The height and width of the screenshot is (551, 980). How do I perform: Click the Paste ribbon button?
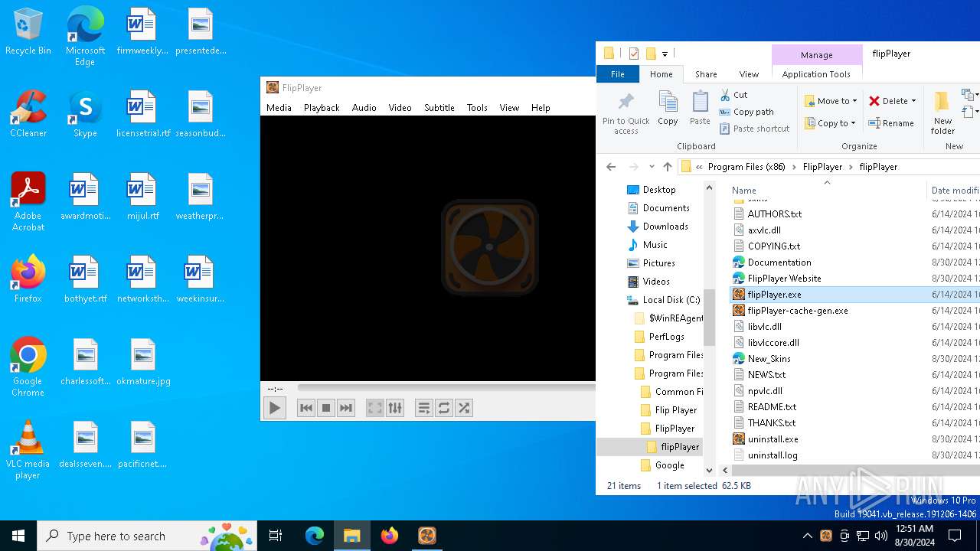pos(700,109)
